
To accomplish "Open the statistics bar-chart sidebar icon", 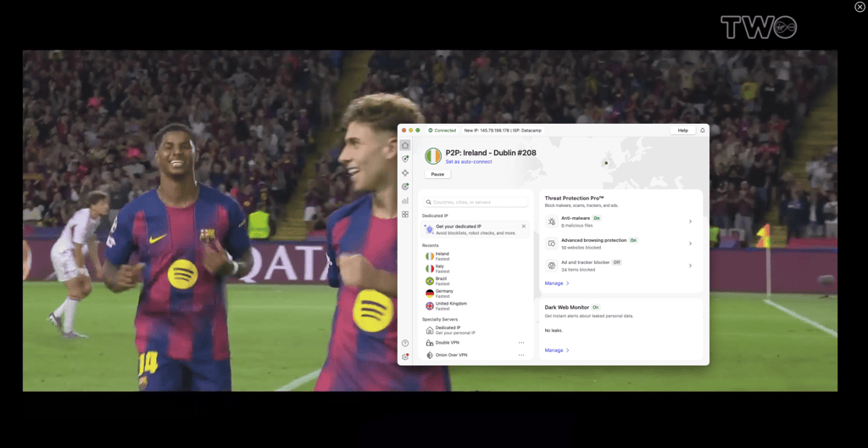I will click(405, 201).
